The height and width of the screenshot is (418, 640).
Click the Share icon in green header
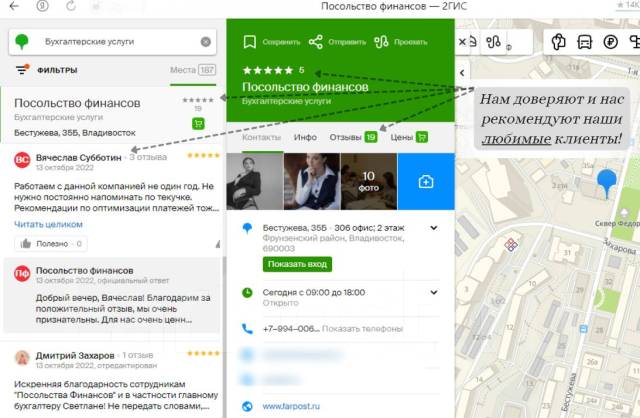click(316, 42)
